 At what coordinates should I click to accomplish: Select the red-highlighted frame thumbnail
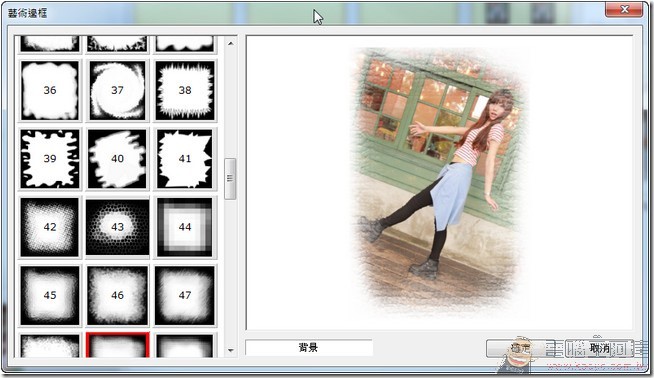coord(117,345)
